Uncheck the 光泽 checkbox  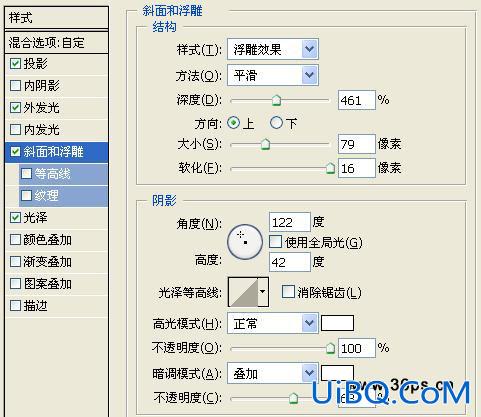[15, 218]
